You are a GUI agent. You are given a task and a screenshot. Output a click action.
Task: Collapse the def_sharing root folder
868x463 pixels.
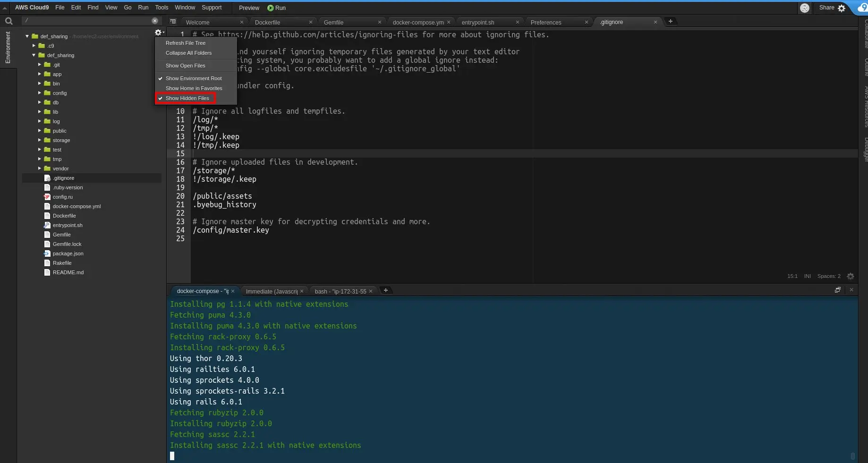(27, 36)
